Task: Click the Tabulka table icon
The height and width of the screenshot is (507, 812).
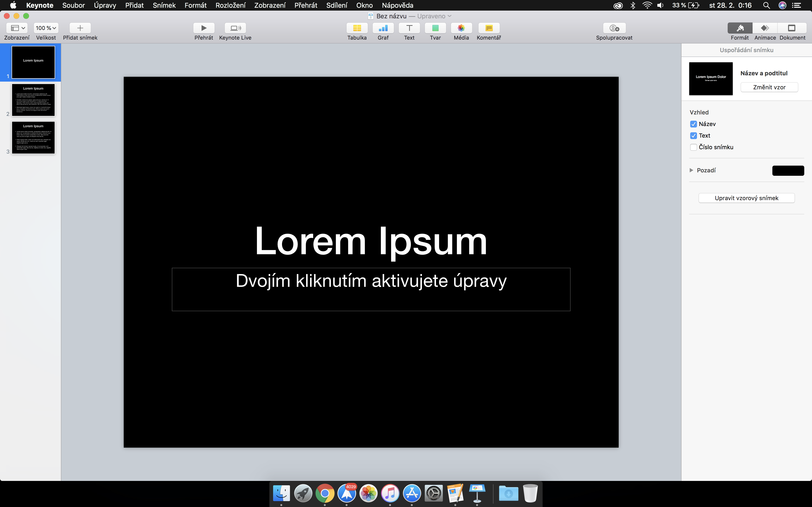Action: click(x=357, y=28)
